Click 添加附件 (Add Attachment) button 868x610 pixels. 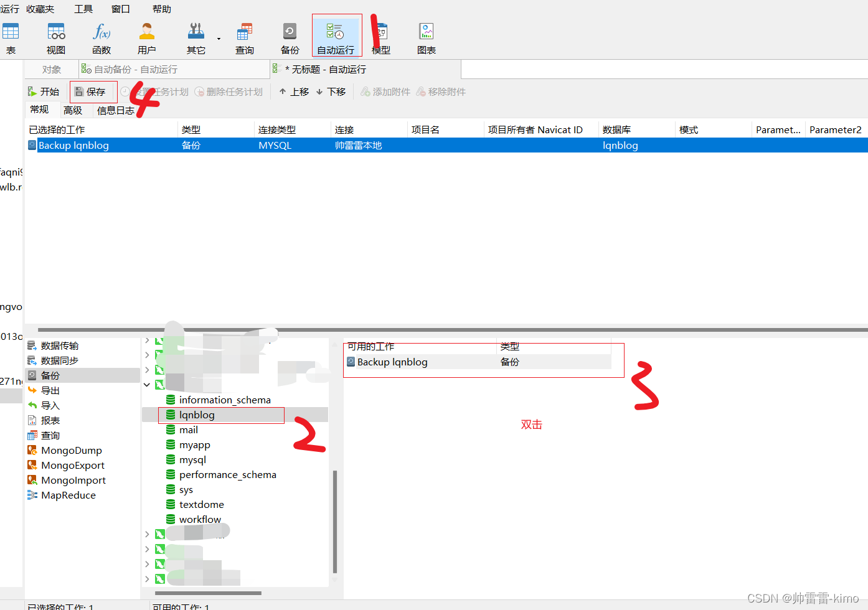pos(385,91)
